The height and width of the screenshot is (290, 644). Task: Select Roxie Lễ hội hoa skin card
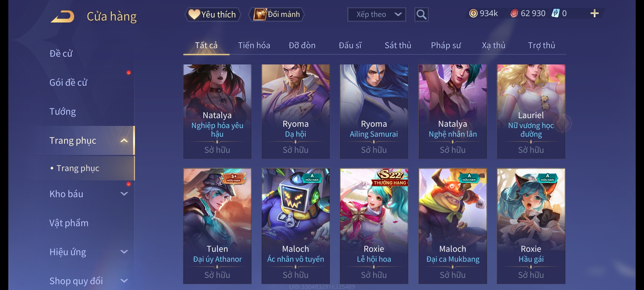pyautogui.click(x=374, y=226)
